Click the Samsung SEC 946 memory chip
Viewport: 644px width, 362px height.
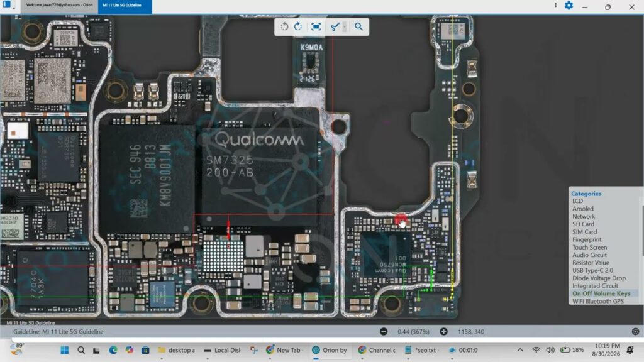[147, 180]
